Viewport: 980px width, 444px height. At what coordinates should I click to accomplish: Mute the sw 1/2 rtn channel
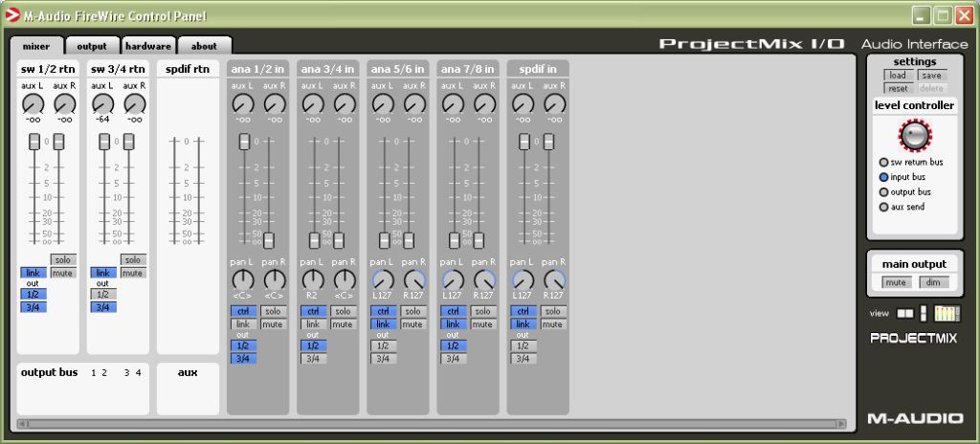[x=63, y=273]
